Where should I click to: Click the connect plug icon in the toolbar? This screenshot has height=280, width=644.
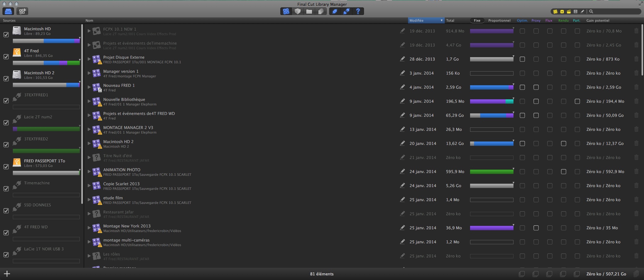[347, 11]
